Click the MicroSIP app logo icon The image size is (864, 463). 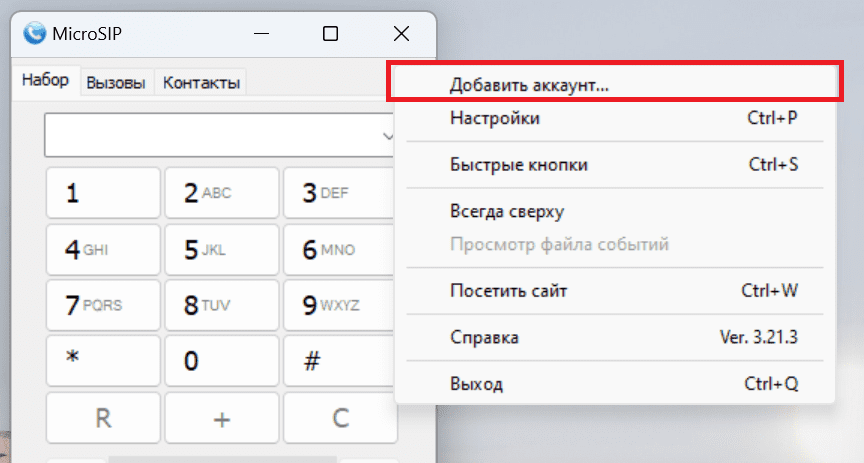coord(34,34)
